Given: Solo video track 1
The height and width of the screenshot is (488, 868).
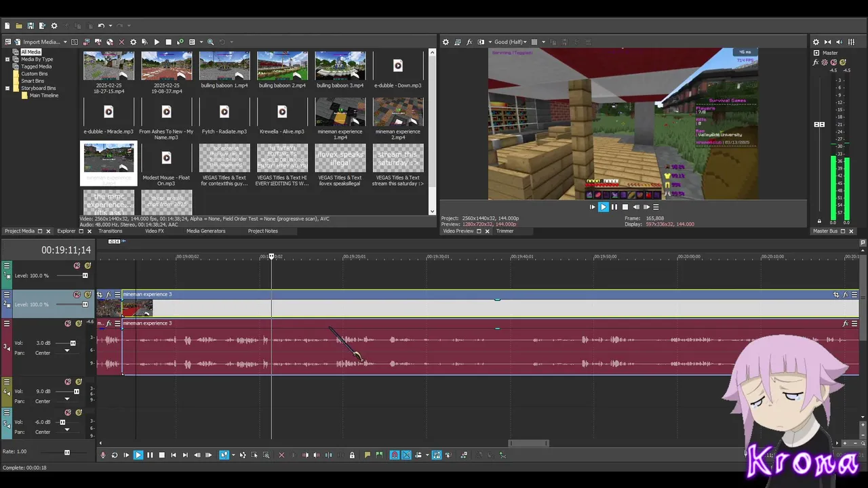Looking at the screenshot, I should (87, 266).
